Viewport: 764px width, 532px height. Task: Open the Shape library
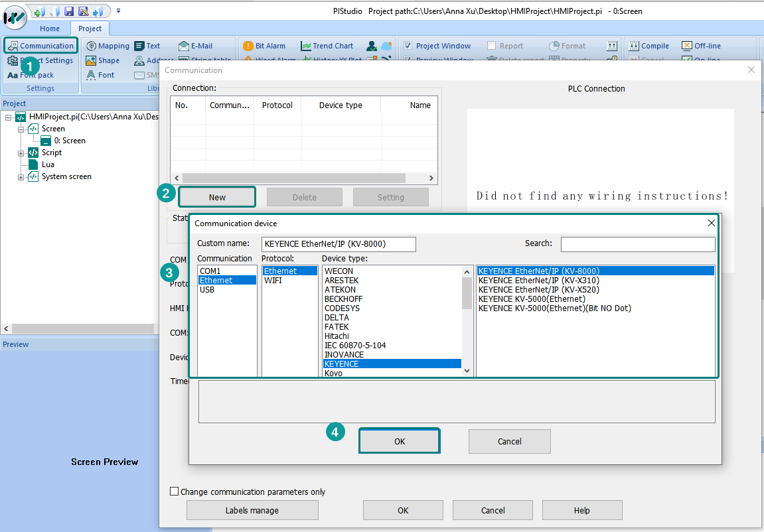102,60
